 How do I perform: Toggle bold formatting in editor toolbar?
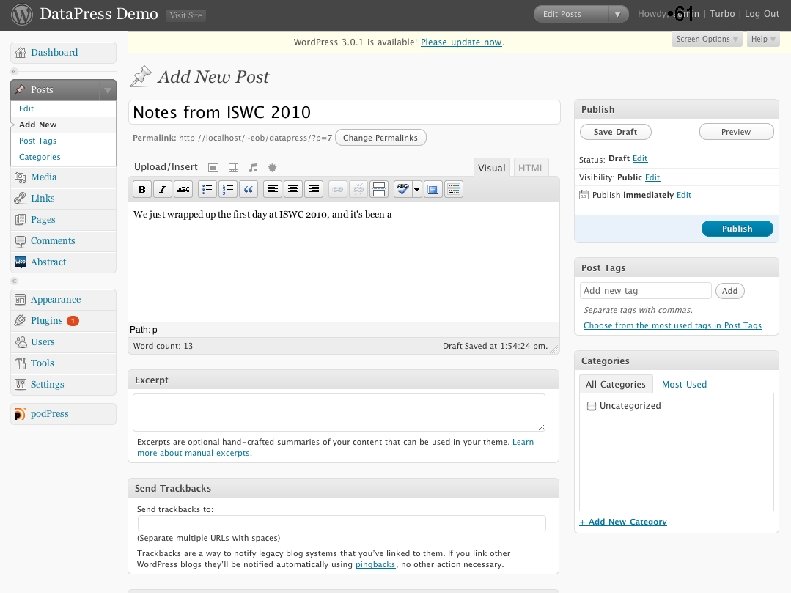tap(142, 189)
